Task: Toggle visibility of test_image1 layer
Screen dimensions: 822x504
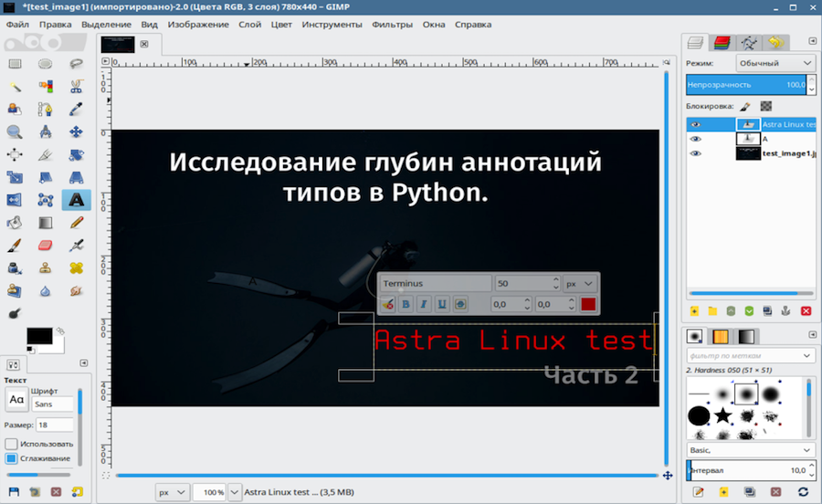Action: (696, 153)
